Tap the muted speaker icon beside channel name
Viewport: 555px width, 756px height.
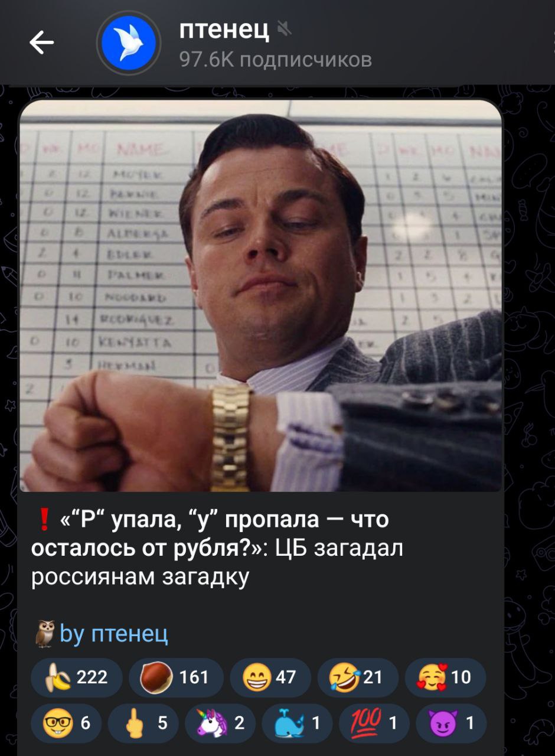tap(284, 27)
